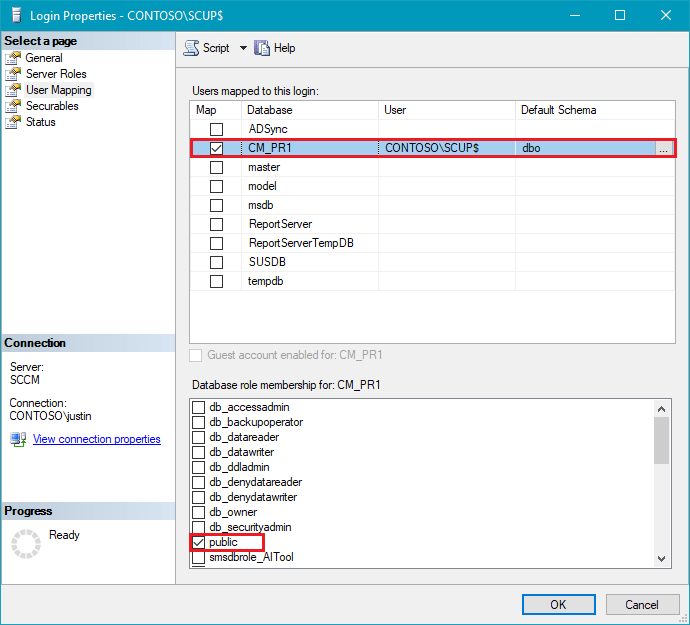Select the msdb database name
The width and height of the screenshot is (690, 625).
(261, 205)
